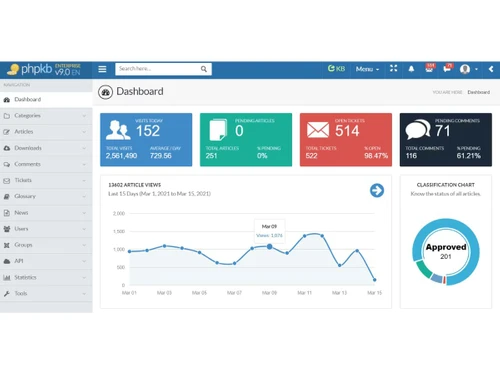Image resolution: width=500 pixels, height=375 pixels.
Task: Click the Articles edit icon in sidebar
Action: point(7,132)
